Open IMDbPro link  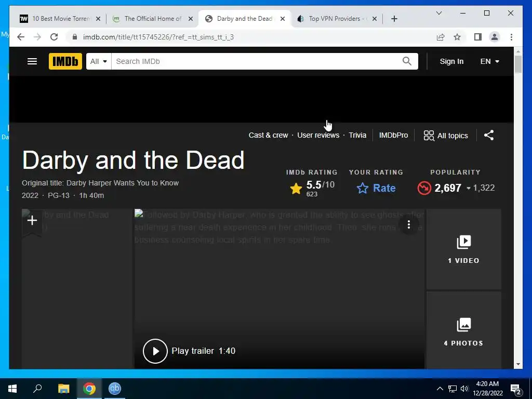[x=394, y=136]
